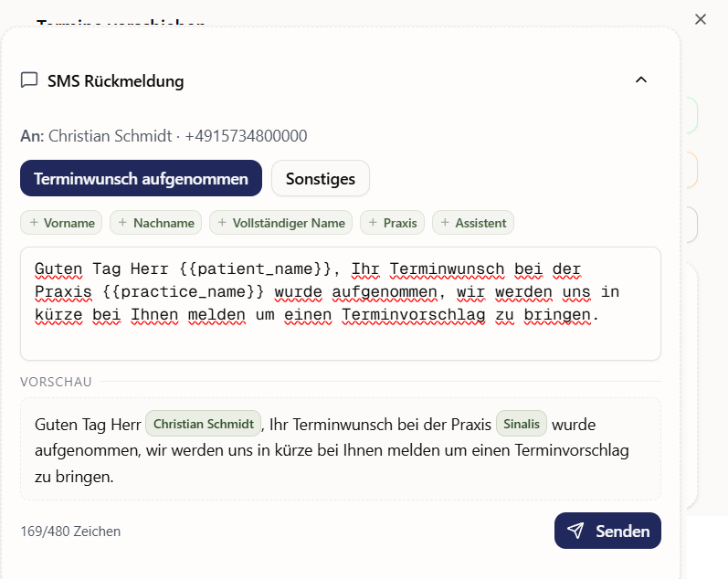Viewport: 728px width, 579px height.
Task: Click the {{practice_name}} placeholder text
Action: 183,291
